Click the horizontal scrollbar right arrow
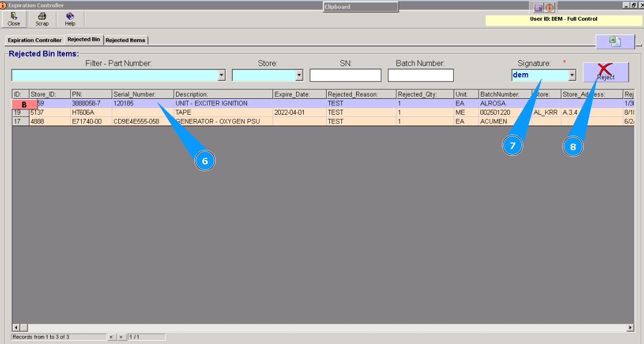The height and width of the screenshot is (344, 644). click(x=630, y=328)
